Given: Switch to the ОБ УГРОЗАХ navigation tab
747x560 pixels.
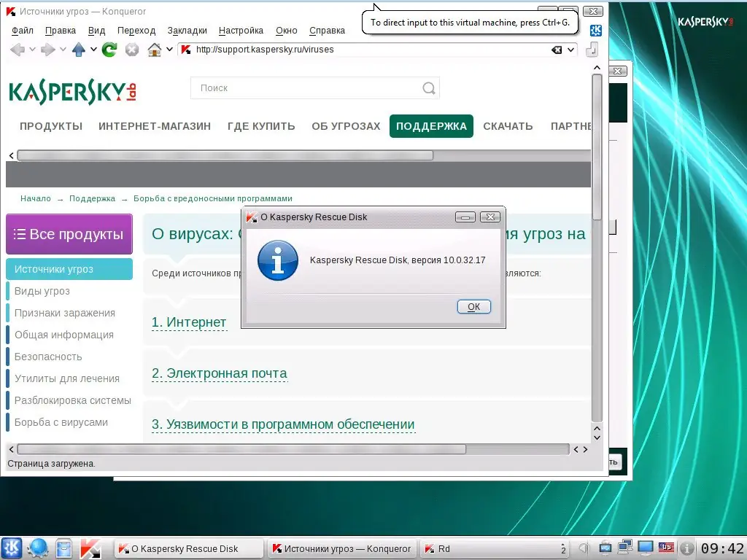Looking at the screenshot, I should [x=345, y=126].
